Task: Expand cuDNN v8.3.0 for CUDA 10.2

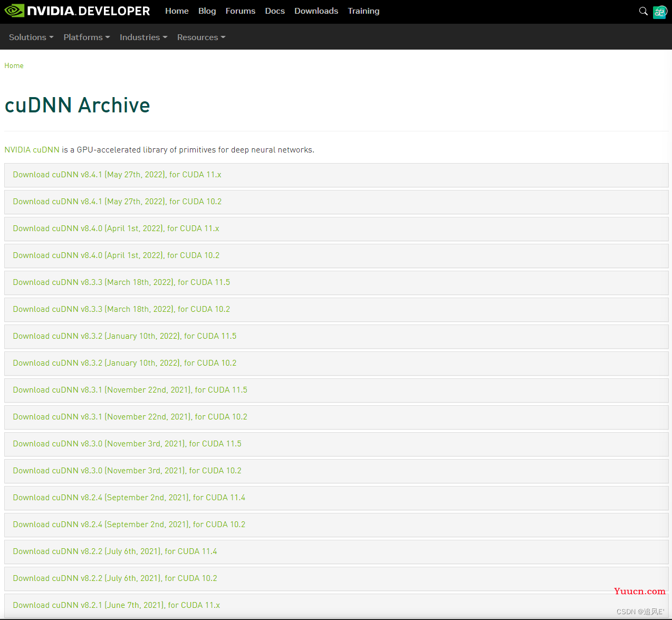Action: [336, 471]
